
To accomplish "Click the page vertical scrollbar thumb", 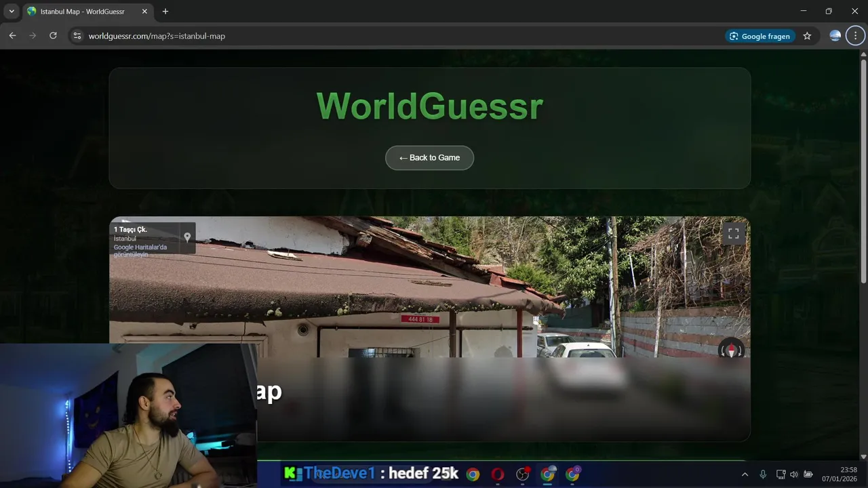I will click(863, 171).
